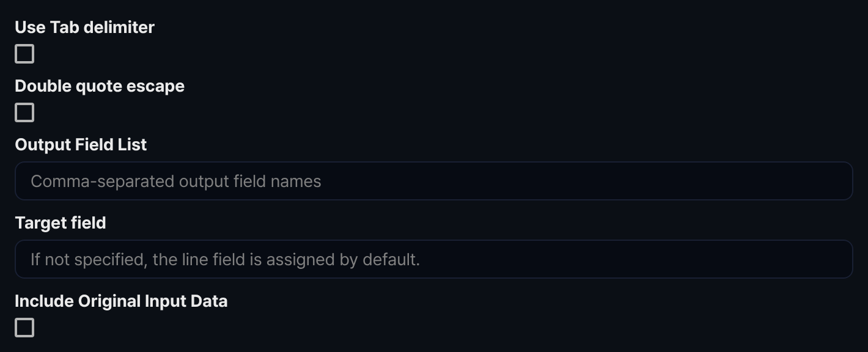Toggle tab delimiter option on
Screen dimensions: 868x352
[24, 54]
